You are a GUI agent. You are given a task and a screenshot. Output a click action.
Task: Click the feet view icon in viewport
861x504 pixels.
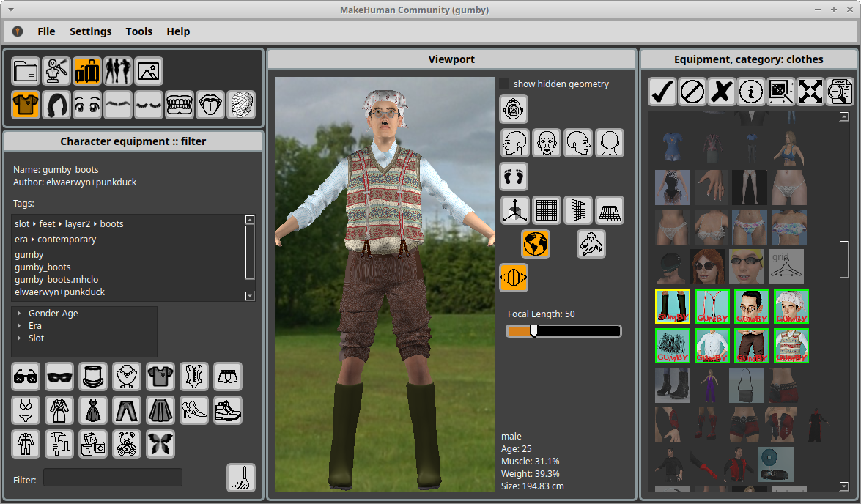coord(514,177)
